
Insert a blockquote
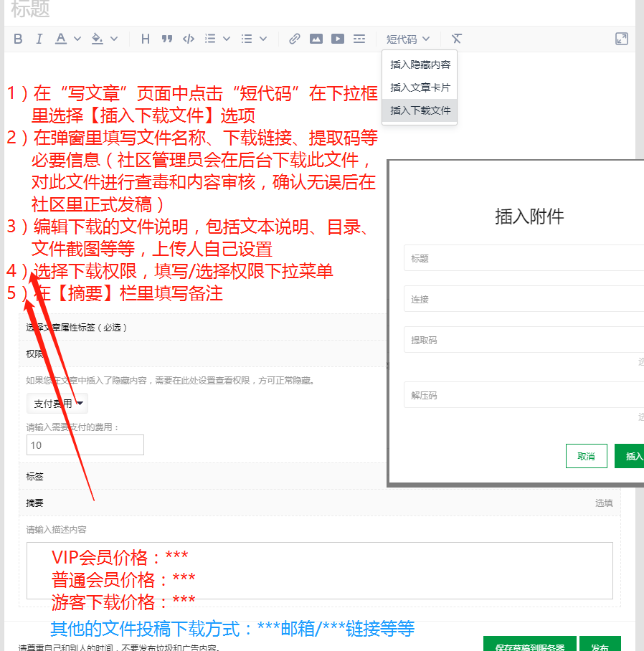(166, 39)
